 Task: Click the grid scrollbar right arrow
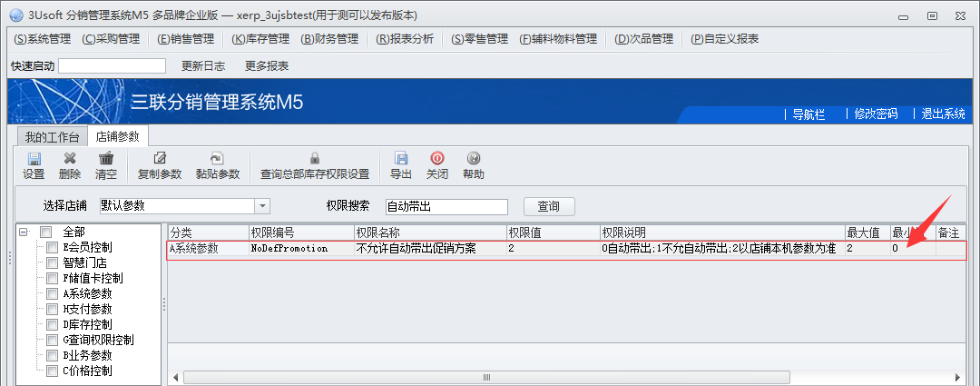click(x=957, y=377)
